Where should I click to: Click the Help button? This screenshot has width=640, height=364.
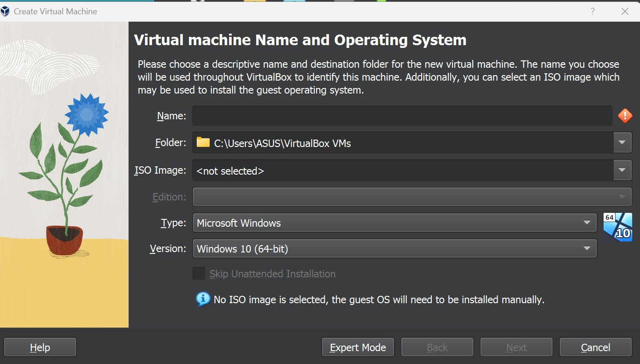[x=40, y=347]
